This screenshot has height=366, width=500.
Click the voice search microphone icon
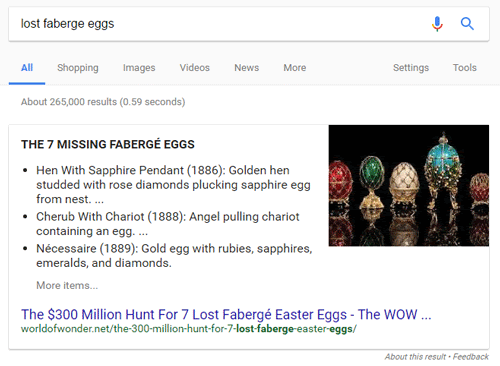(x=437, y=24)
